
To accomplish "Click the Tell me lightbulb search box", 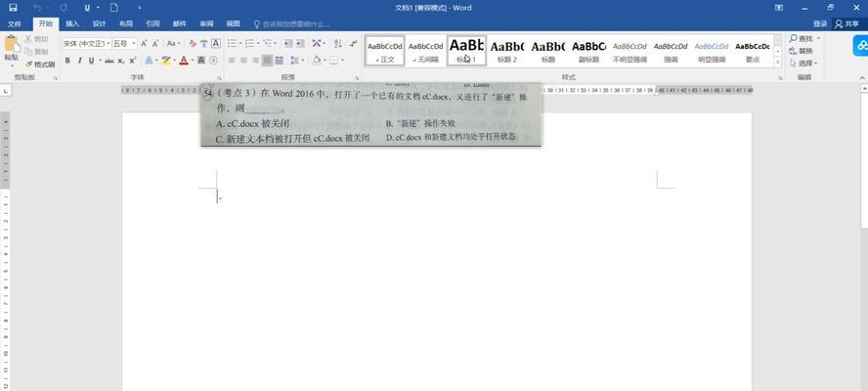I will tap(291, 23).
